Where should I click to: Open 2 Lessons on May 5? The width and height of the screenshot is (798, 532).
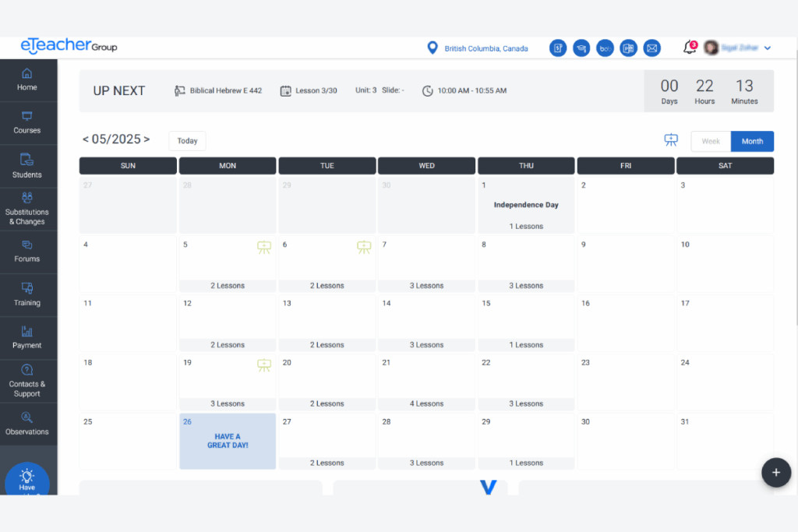228,285
